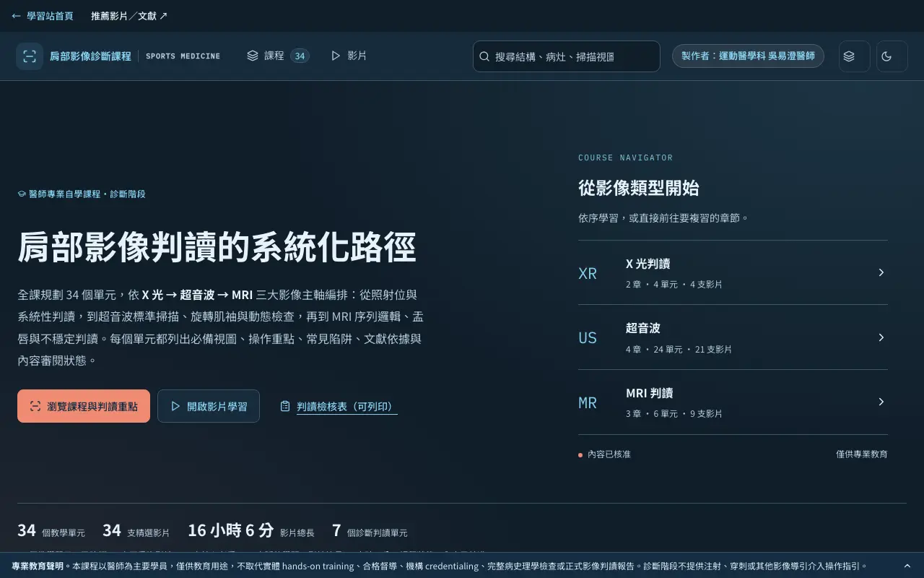Open the 肩部影像診斷課程 title link
Viewport: 924px width, 578px height.
tap(90, 56)
